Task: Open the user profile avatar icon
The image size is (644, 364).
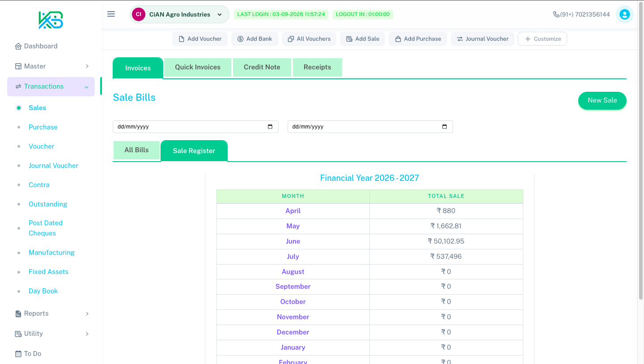Action: [624, 14]
